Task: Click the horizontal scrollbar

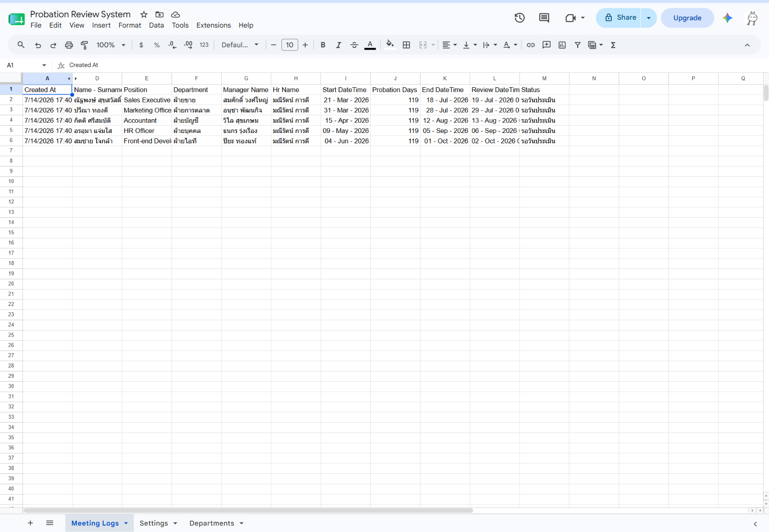Action: click(248, 510)
